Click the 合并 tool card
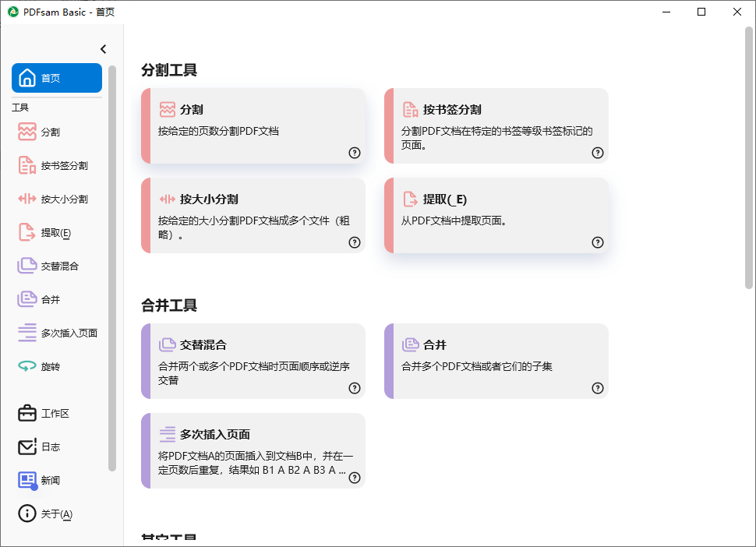The image size is (756, 547). coord(496,361)
